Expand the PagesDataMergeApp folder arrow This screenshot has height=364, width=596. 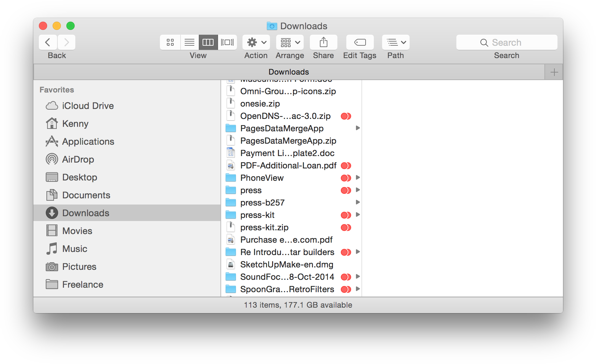358,128
